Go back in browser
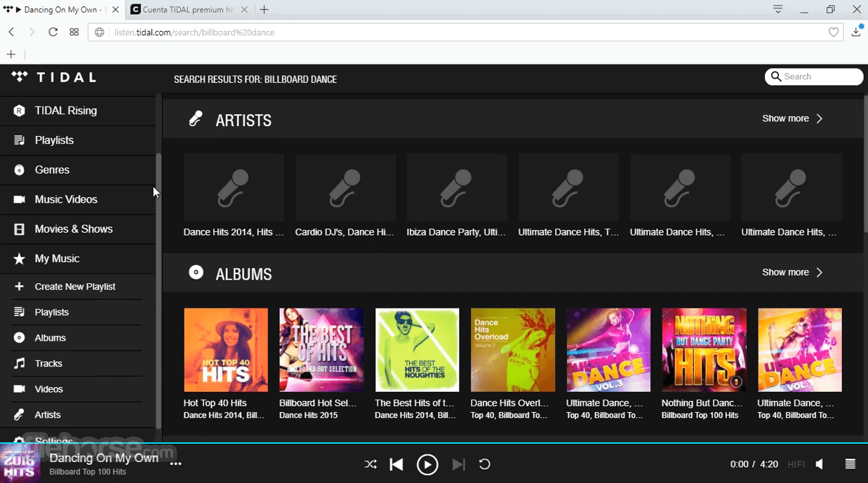Screen dimensions: 868x483 [12, 32]
